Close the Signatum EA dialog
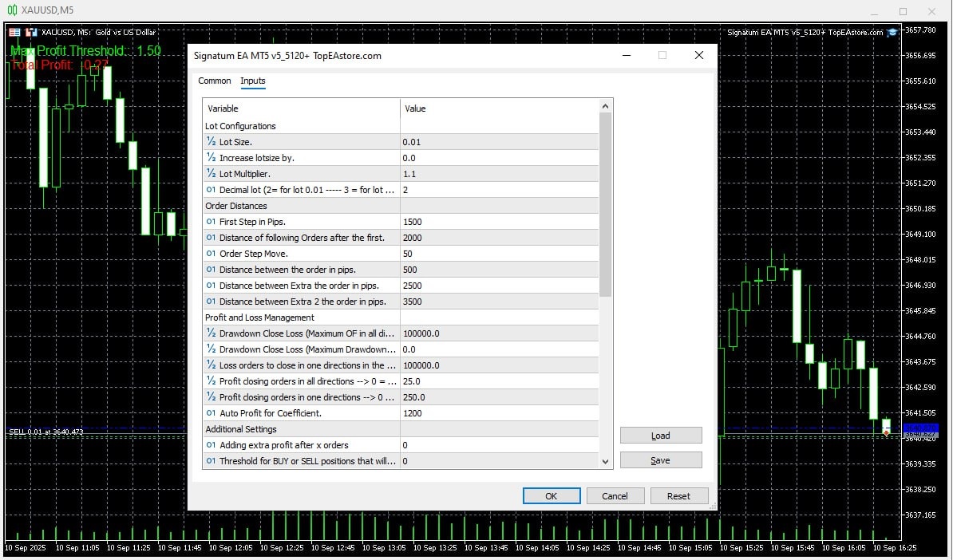Screen dimensions: 953x560 [699, 55]
